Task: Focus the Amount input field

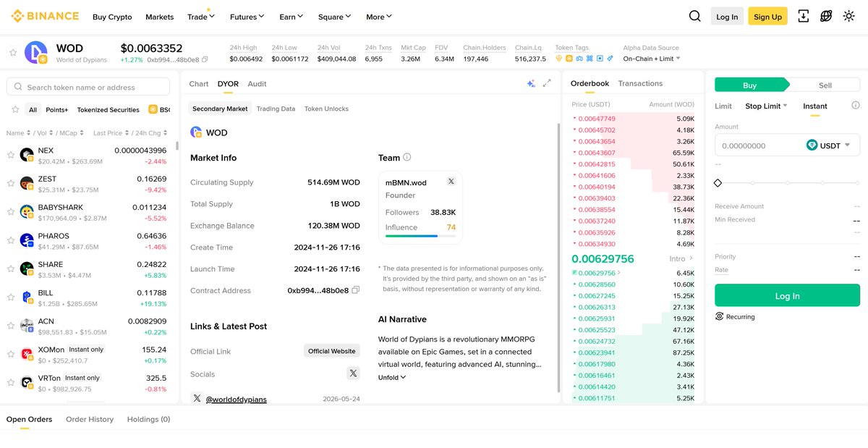Action: [x=787, y=145]
